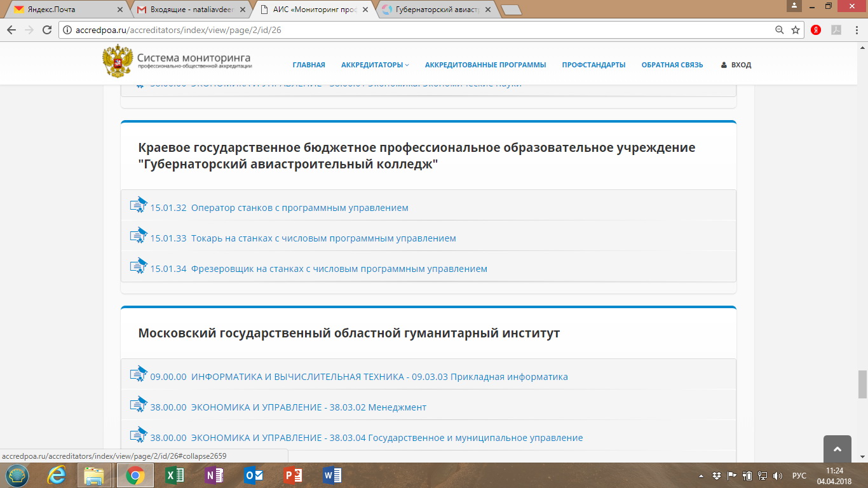Image resolution: width=868 pixels, height=488 pixels.
Task: Click the Yandex extension icon in the toolbar
Action: (816, 30)
